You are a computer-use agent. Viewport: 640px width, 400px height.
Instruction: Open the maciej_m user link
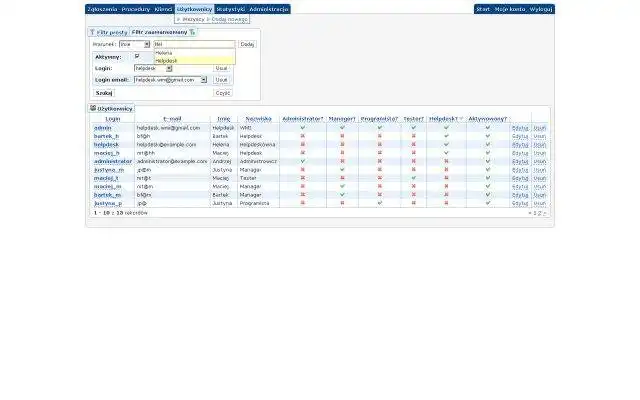(x=107, y=187)
